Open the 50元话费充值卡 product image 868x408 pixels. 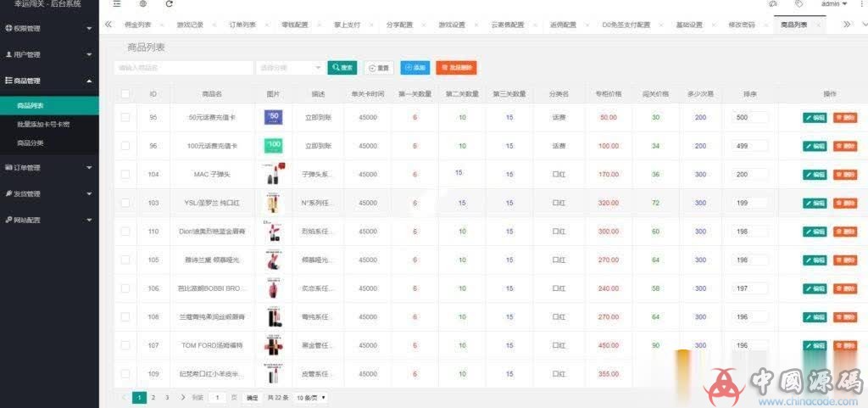click(x=274, y=117)
